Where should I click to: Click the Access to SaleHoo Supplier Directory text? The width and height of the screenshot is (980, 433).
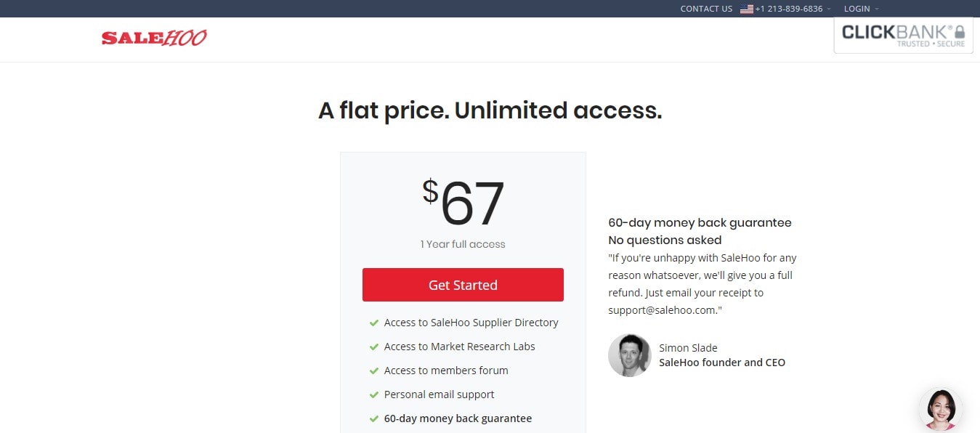471,323
